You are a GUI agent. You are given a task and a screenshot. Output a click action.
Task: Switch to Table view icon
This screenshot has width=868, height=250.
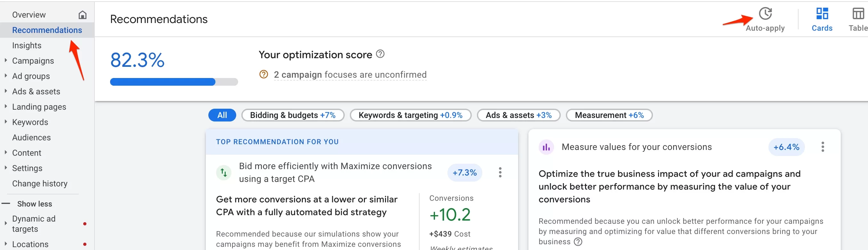pyautogui.click(x=858, y=14)
